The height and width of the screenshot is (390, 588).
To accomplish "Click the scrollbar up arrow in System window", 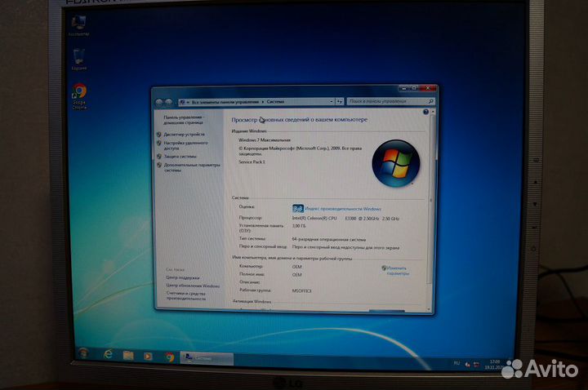I will coord(432,113).
